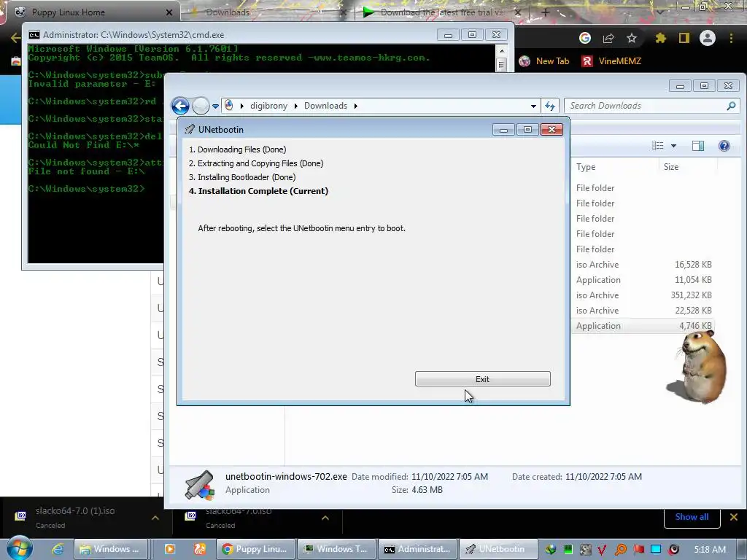
Task: Open the Chrome profile avatar
Action: pyautogui.click(x=708, y=38)
